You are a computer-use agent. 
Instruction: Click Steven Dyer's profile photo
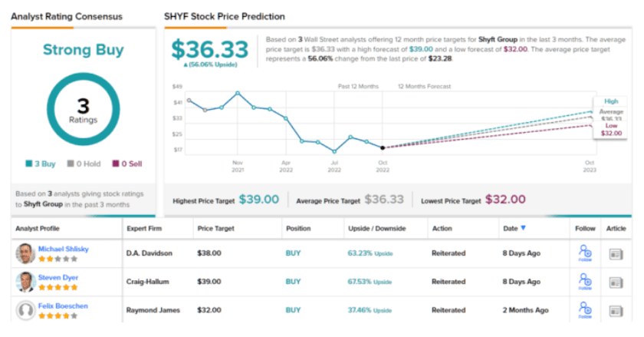pos(25,282)
